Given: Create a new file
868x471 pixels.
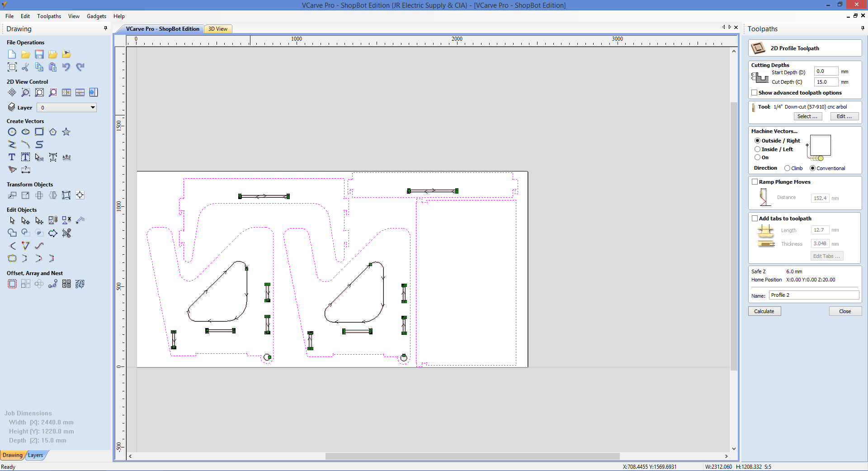Looking at the screenshot, I should click(12, 54).
